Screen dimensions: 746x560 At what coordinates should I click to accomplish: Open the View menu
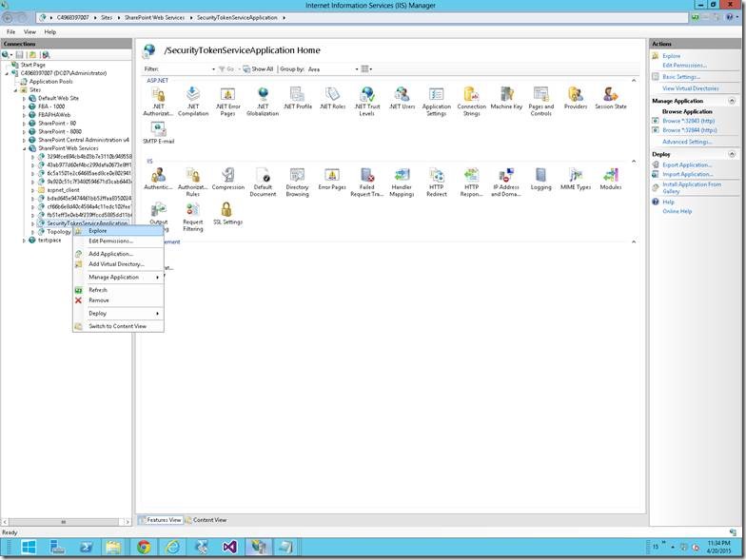click(x=29, y=32)
